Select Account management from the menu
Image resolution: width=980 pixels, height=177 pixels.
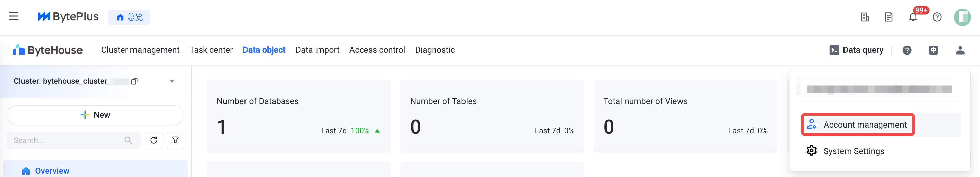(x=865, y=125)
